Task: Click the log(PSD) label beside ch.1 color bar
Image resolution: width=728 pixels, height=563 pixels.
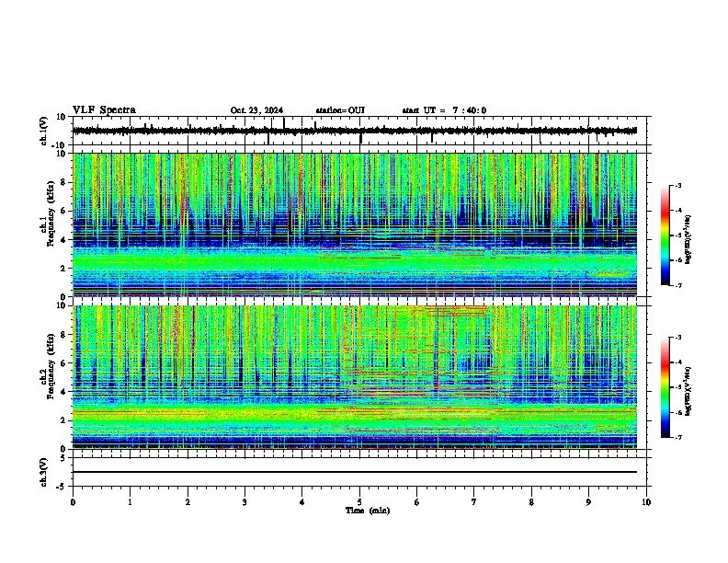Action: tap(688, 239)
